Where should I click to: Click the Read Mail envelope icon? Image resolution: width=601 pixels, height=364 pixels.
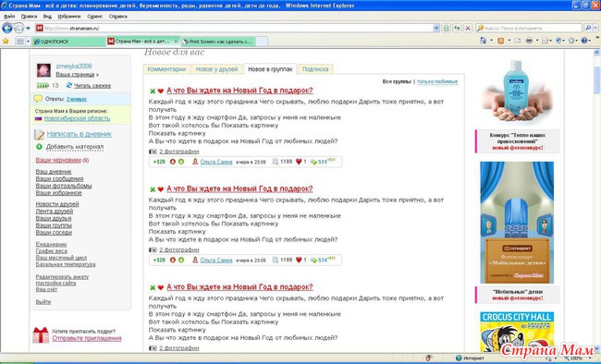click(x=517, y=41)
